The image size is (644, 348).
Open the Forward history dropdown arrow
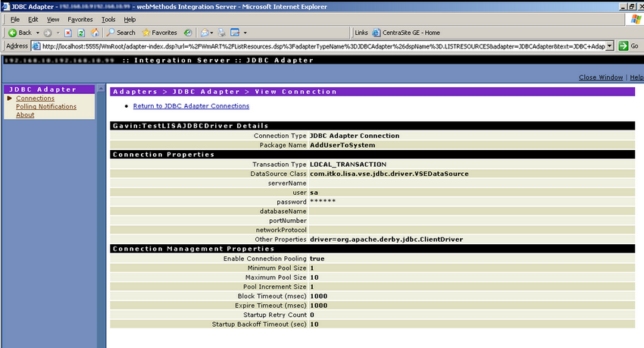point(58,33)
